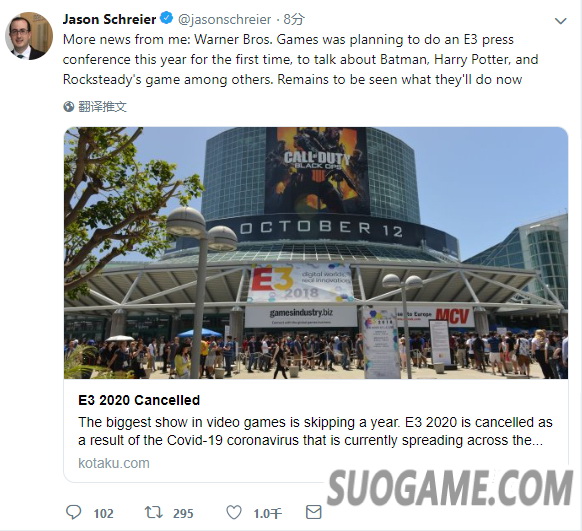Open the Jason Schreier display name
Screen dimensions: 582x531
click(x=109, y=19)
